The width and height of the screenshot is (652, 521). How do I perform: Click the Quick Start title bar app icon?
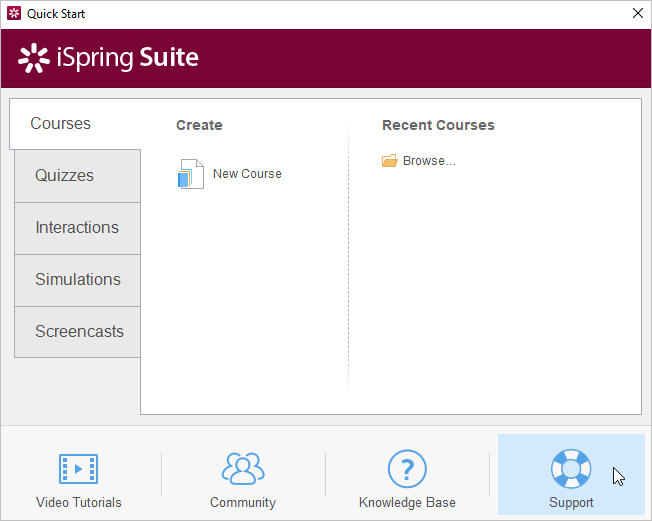click(x=14, y=14)
